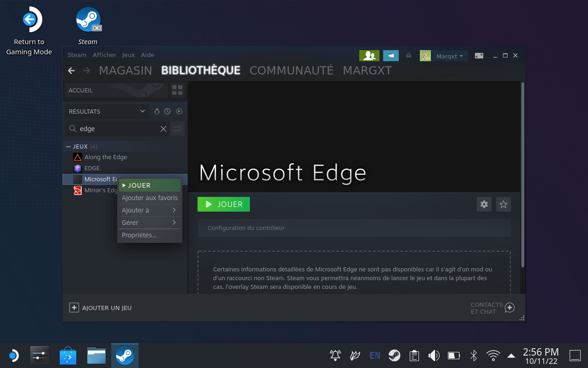Clear the edge search text
Image resolution: width=588 pixels, height=368 pixels.
coord(163,129)
